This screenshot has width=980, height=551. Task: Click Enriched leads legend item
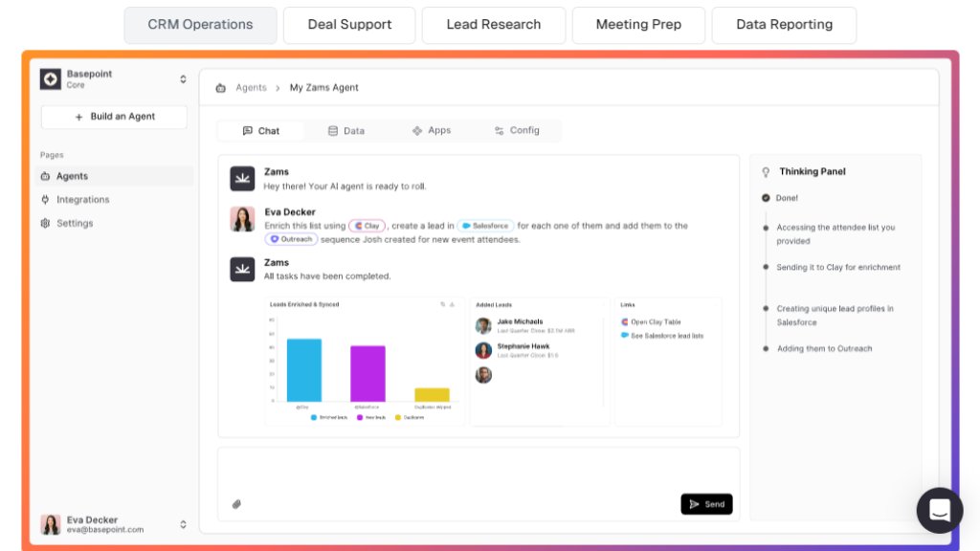tap(329, 417)
